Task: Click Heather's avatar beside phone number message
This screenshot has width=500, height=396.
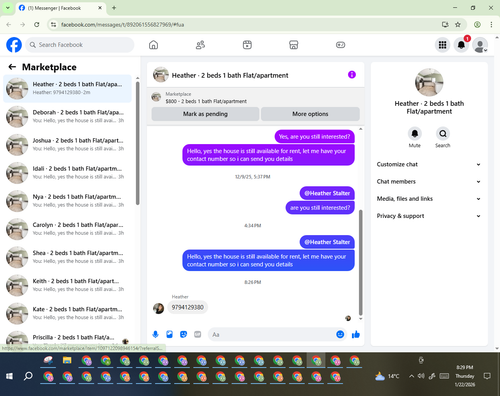Action: coord(158,308)
